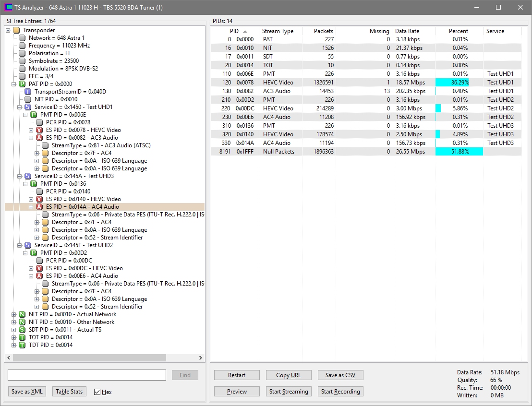Expand the SDT PID = 0x0011 node
532x406 pixels.
(x=13, y=330)
